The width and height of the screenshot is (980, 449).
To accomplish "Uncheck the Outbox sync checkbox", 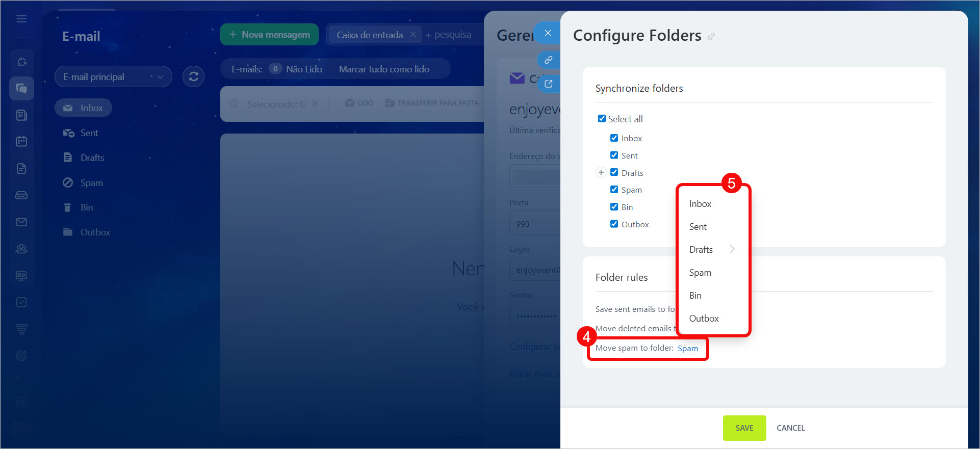I will [614, 224].
